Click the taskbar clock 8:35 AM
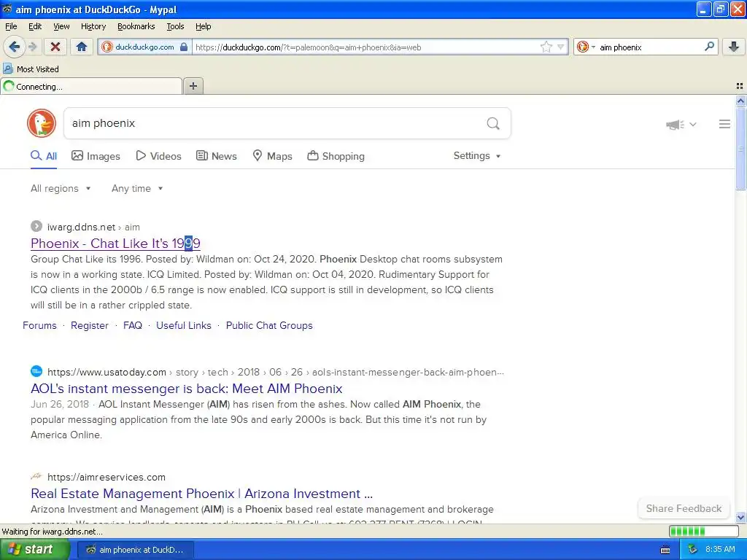 720,550
